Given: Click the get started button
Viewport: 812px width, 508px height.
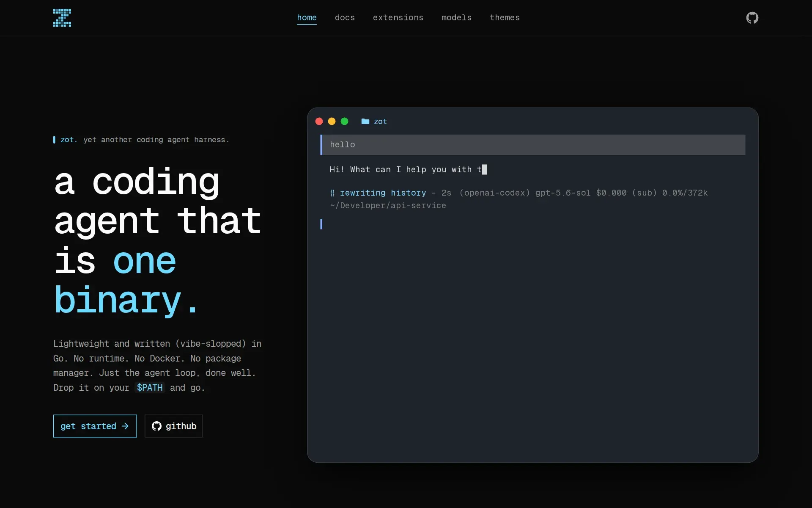Looking at the screenshot, I should pyautogui.click(x=95, y=426).
